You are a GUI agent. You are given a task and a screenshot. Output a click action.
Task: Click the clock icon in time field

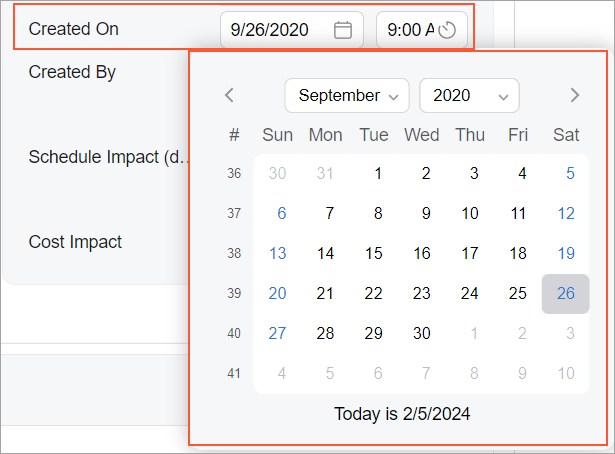(447, 30)
